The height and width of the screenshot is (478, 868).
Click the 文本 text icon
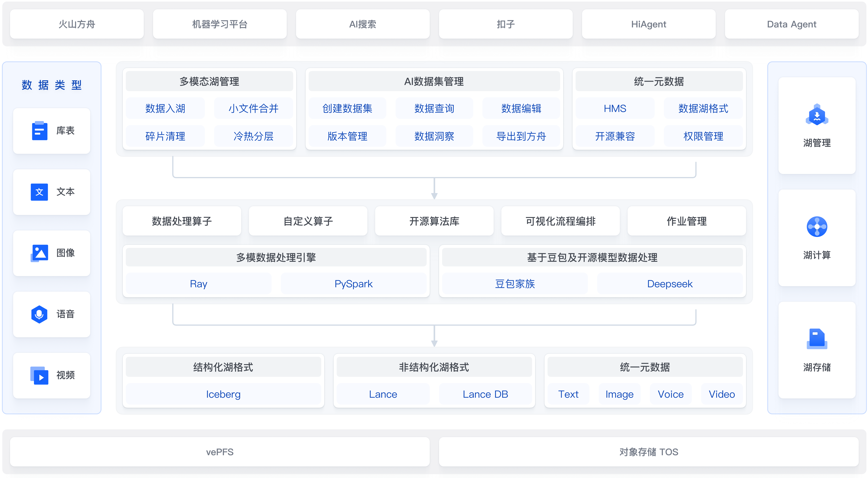(39, 192)
